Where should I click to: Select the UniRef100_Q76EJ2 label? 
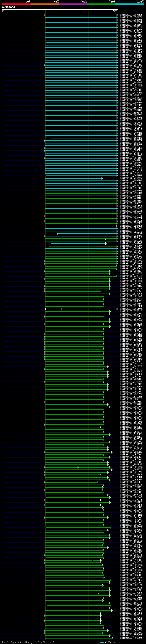131,312
